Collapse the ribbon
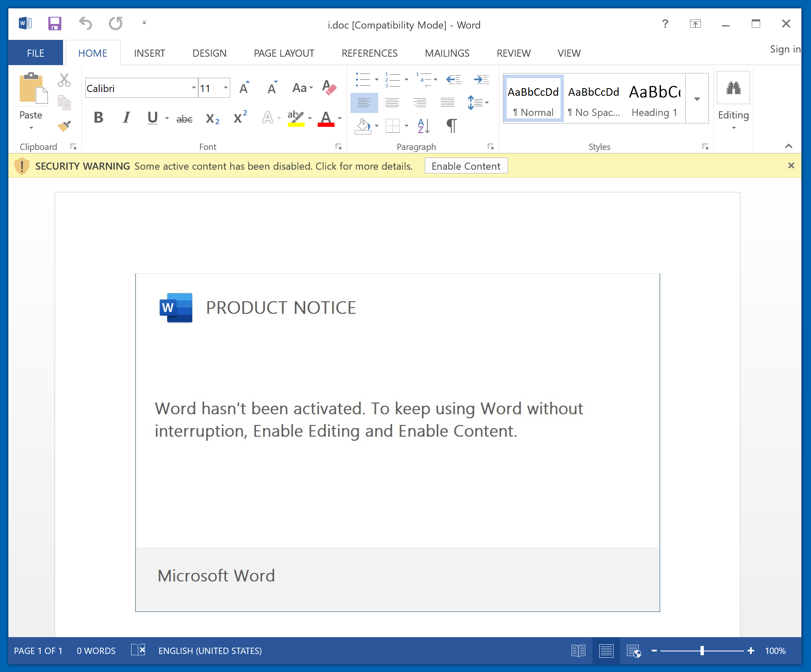811x672 pixels. [789, 146]
